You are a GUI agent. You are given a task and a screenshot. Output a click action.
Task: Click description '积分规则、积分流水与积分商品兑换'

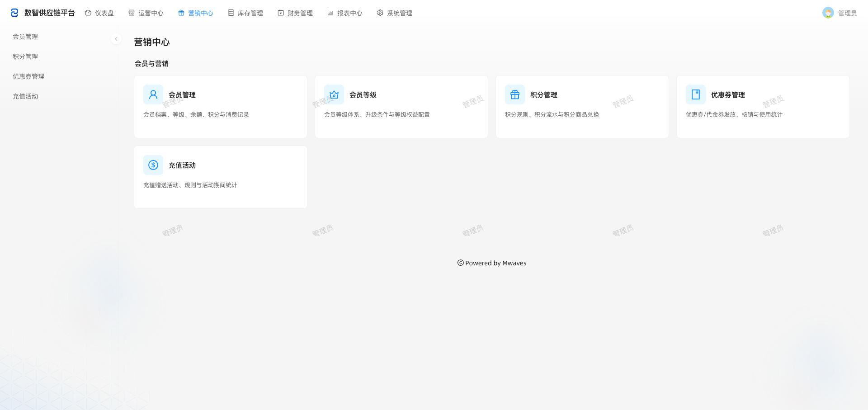point(552,114)
